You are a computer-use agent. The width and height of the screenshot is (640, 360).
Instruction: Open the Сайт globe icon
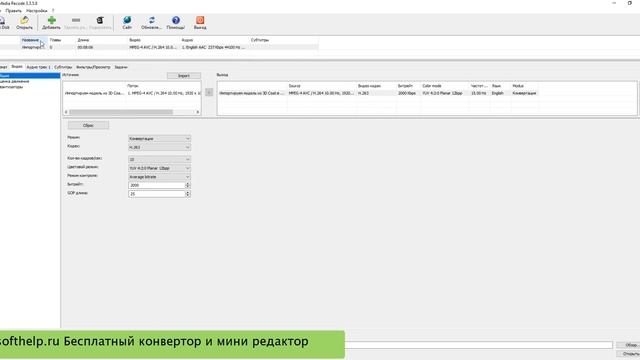click(127, 20)
